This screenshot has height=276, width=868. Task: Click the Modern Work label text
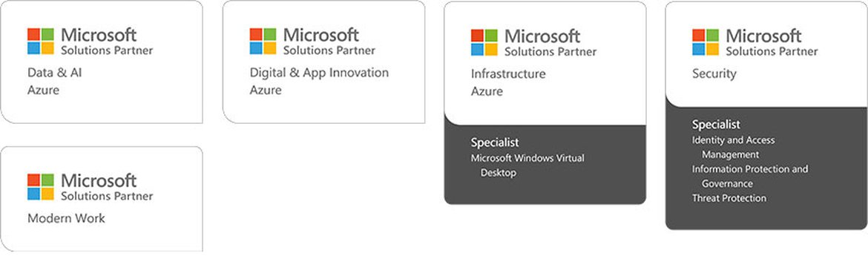click(67, 218)
